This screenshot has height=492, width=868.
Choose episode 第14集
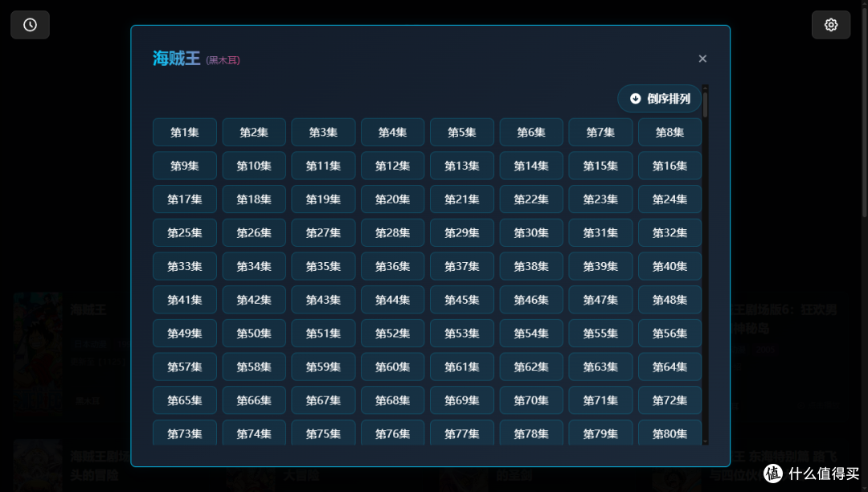[x=531, y=166]
